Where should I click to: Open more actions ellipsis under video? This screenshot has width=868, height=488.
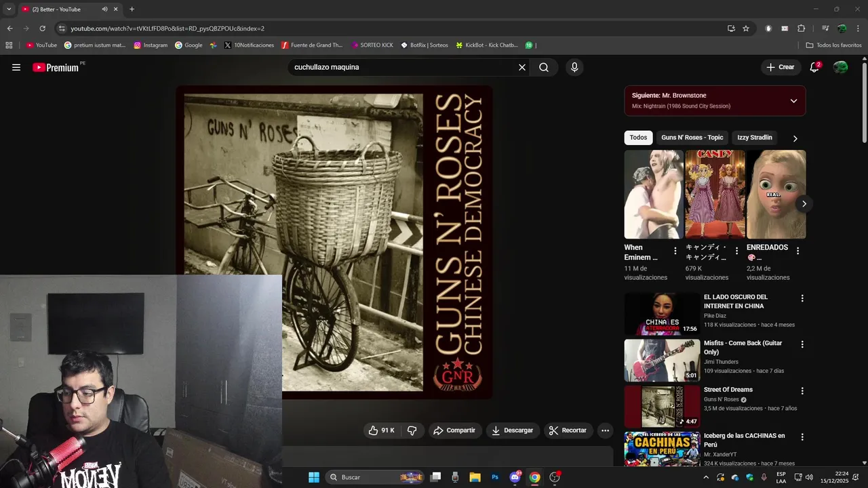(x=605, y=430)
